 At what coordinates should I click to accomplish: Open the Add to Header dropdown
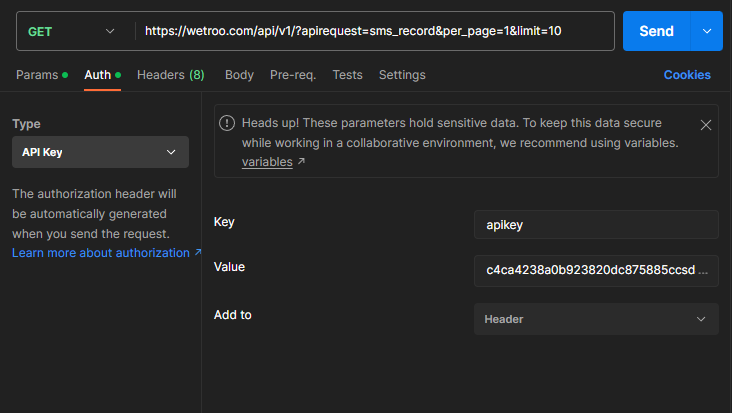[x=595, y=319]
